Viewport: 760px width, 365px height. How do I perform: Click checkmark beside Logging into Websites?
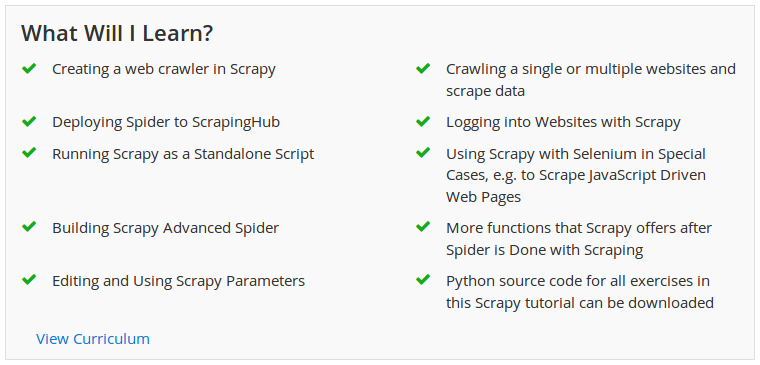[423, 122]
